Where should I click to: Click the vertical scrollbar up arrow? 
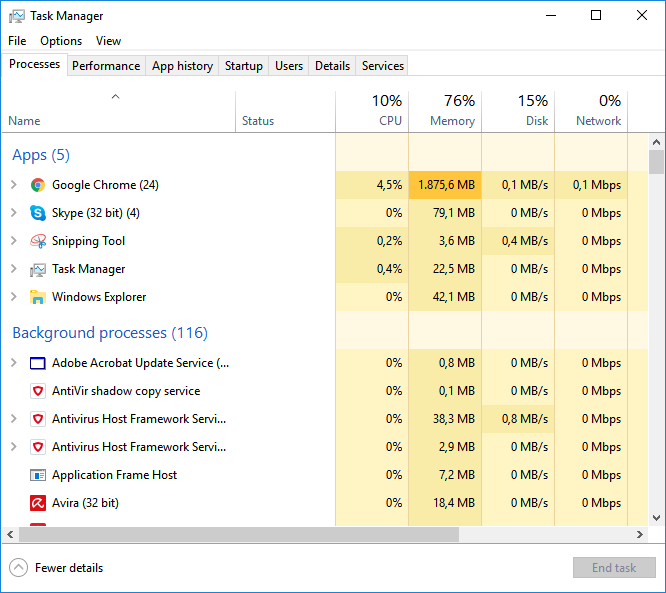[x=656, y=142]
